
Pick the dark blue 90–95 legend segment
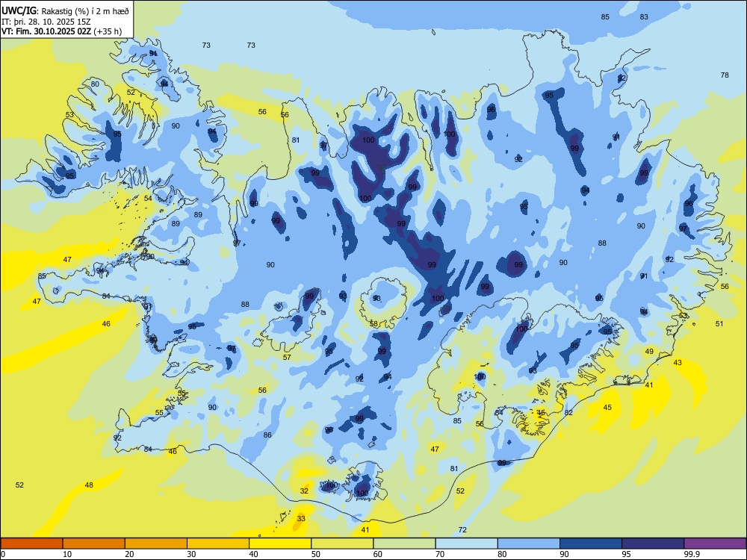tap(591, 544)
